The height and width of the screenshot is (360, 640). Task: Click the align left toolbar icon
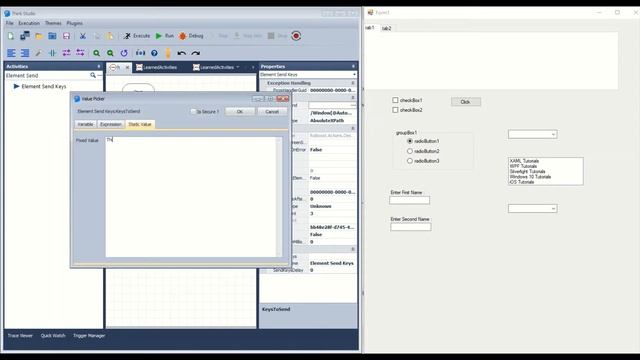(x=11, y=53)
